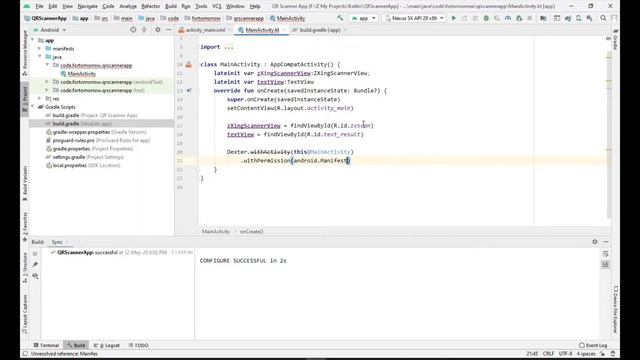Select the Sync tab in Build panel
This screenshot has width=640, height=360.
(x=57, y=242)
